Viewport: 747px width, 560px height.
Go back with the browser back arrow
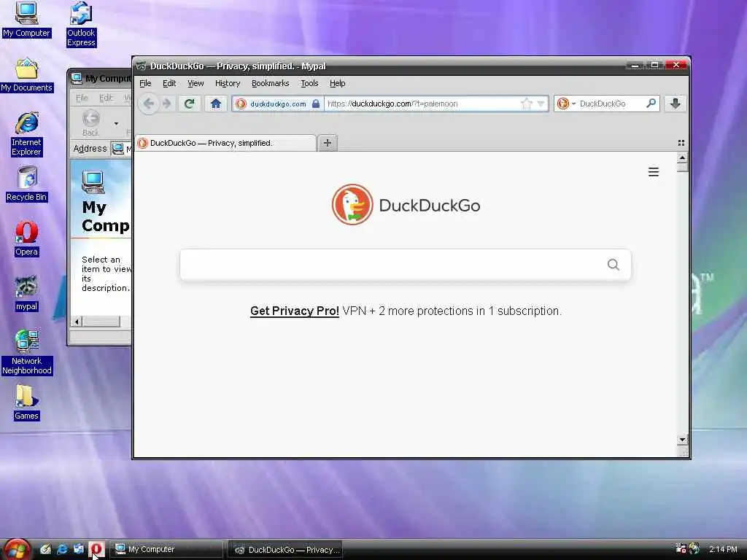[149, 104]
